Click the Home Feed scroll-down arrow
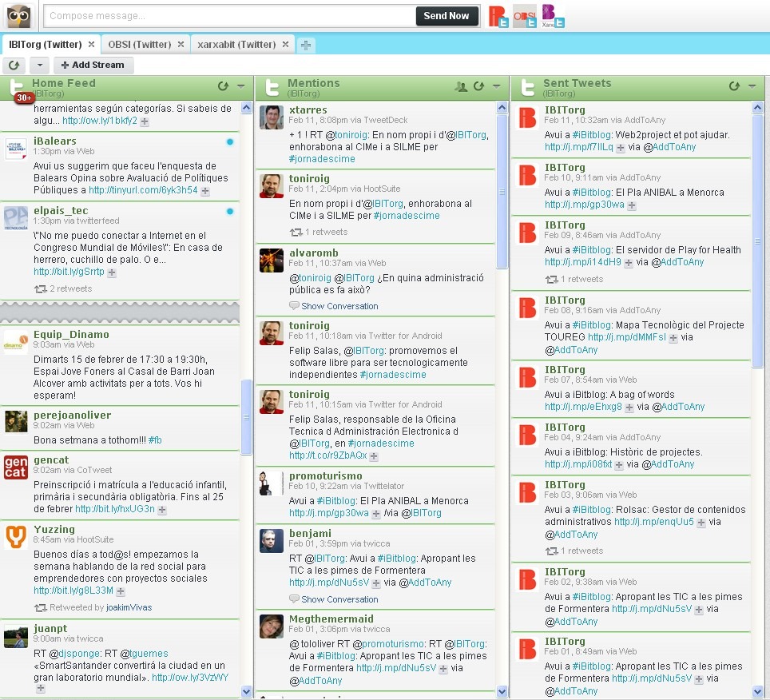 coord(247,691)
